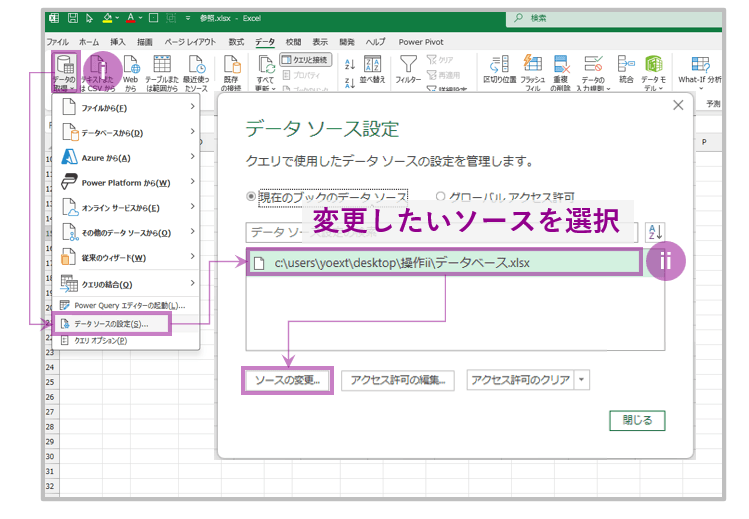The image size is (749, 519).
Task: Click the アクセス許可のクリア button
Action: click(x=521, y=380)
